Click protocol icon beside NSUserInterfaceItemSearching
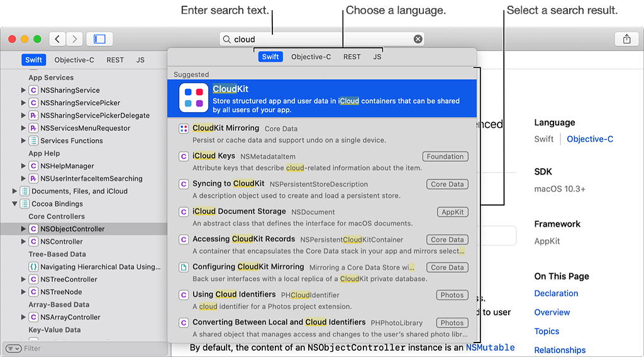644x357 pixels. 34,179
